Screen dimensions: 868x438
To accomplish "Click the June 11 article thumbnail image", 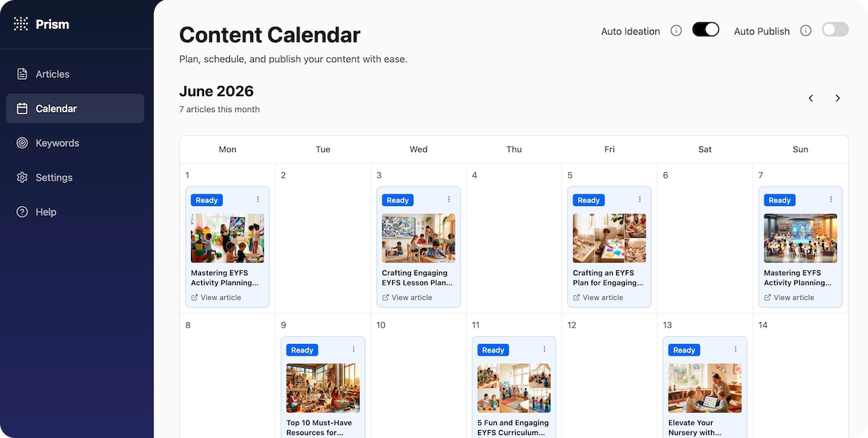I will [514, 388].
